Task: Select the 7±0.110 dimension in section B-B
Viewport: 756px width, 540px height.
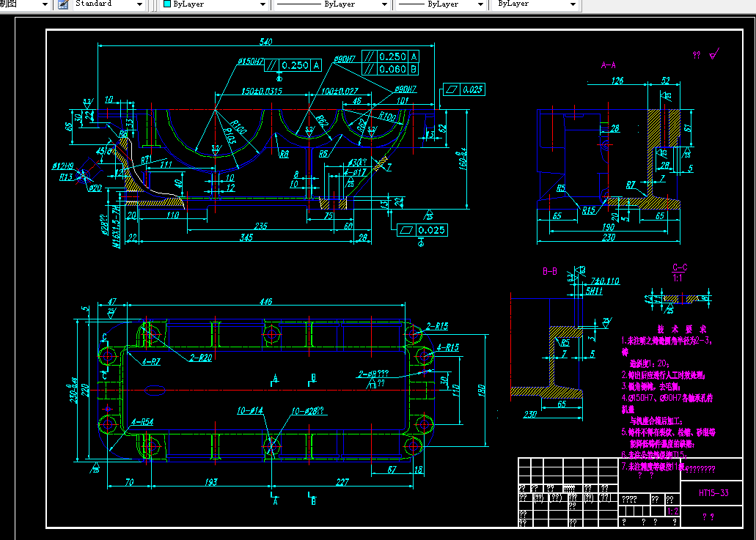Action: (x=605, y=281)
